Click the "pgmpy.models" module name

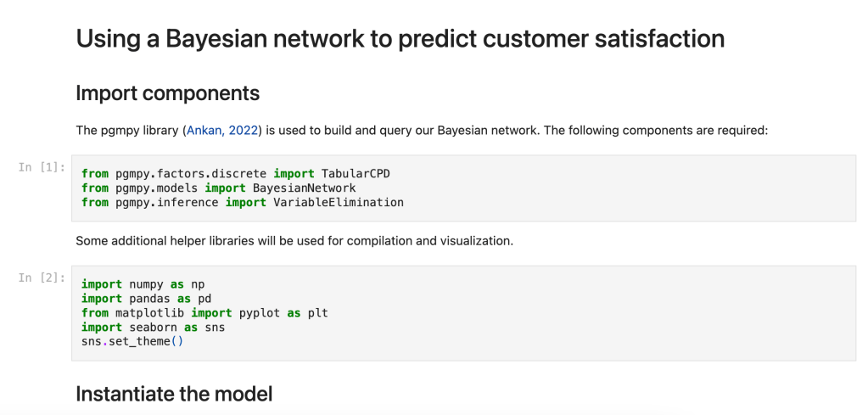click(156, 188)
